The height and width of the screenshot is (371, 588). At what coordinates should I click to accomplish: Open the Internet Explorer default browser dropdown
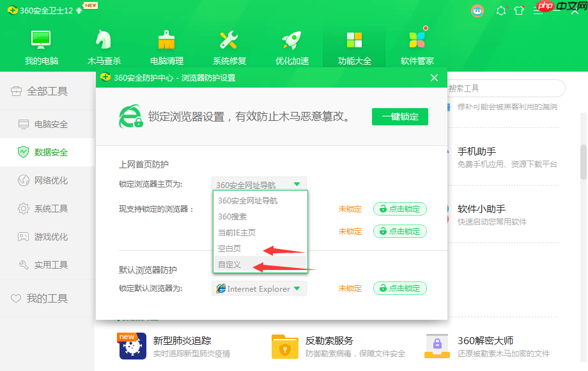(x=258, y=288)
